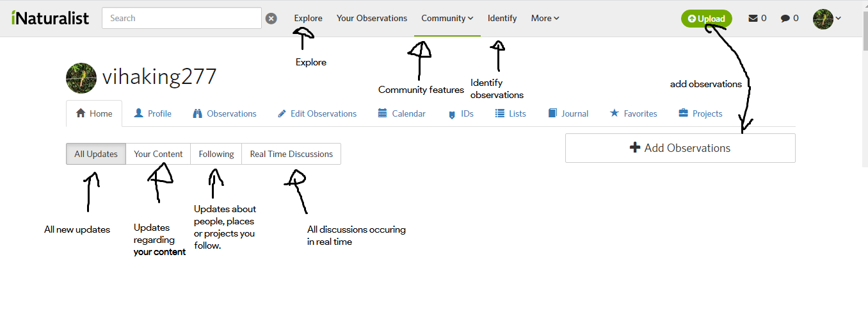Open the Calendar tab

[401, 113]
